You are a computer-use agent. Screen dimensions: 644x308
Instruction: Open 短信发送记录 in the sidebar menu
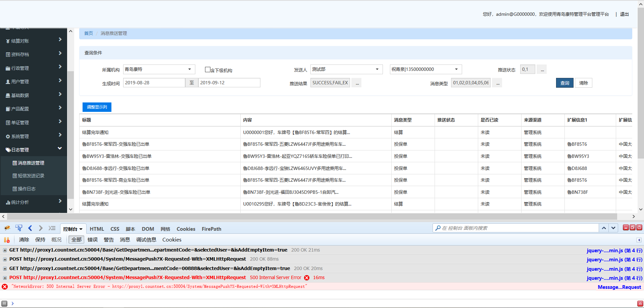point(31,176)
